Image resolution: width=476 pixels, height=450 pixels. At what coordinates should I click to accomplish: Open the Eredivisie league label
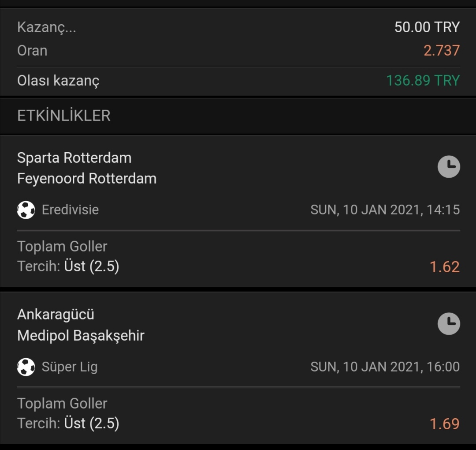pos(71,210)
